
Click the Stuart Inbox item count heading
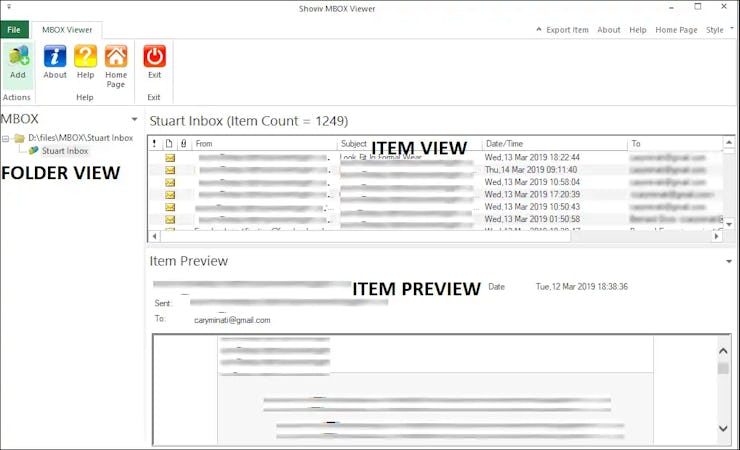tap(249, 121)
